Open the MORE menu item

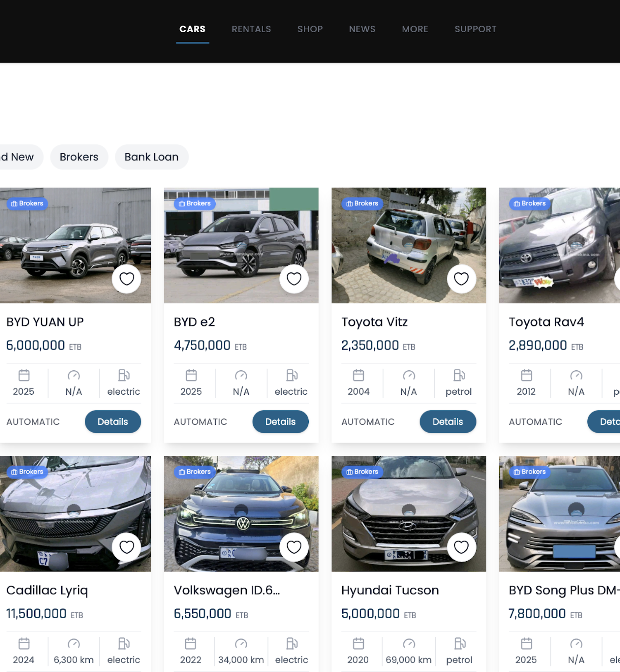tap(415, 29)
